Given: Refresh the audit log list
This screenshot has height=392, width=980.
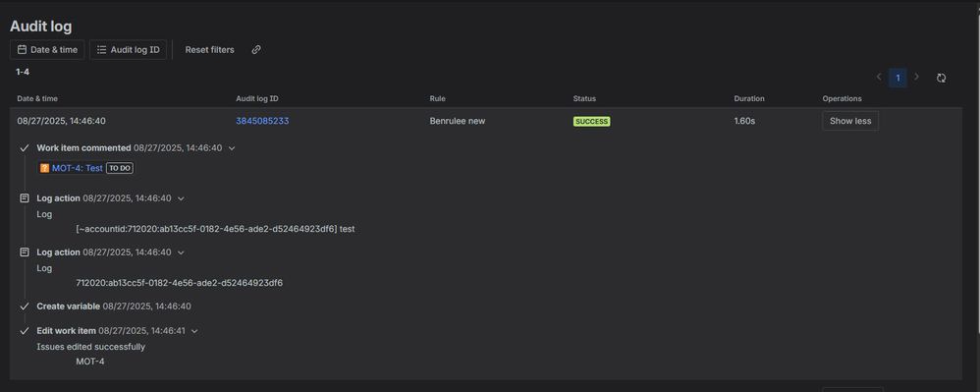Looking at the screenshot, I should (x=942, y=78).
